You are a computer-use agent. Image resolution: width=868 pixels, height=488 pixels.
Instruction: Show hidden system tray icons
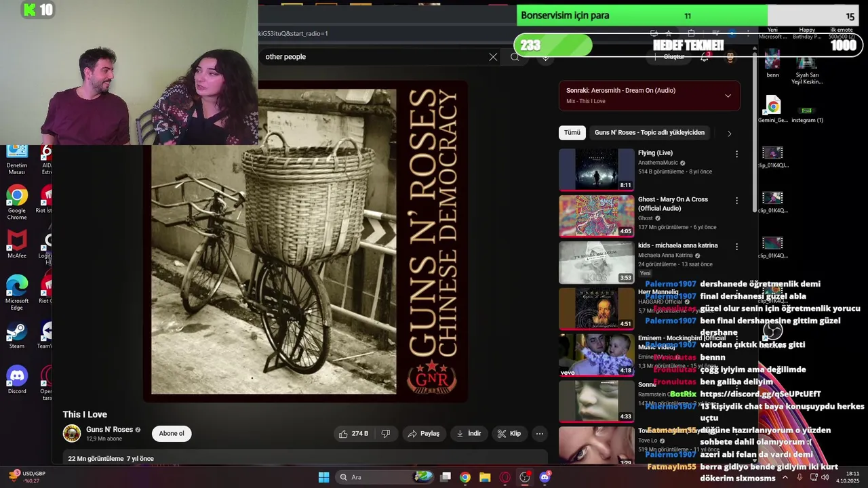click(x=785, y=477)
